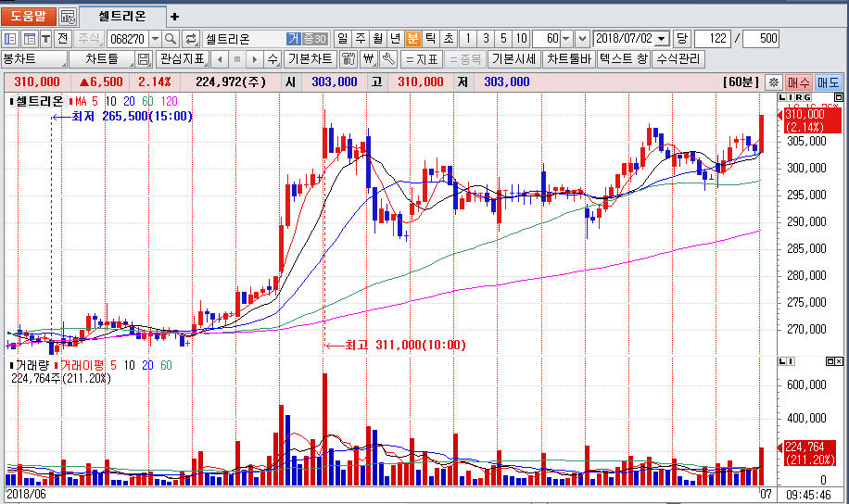
Task: Select the 분 (minute) period toggle
Action: coord(412,39)
